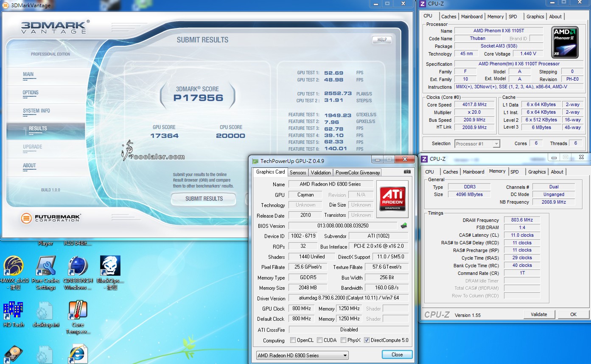Click the Driver Version field in GPU-Z
The image size is (591, 364).
(349, 298)
